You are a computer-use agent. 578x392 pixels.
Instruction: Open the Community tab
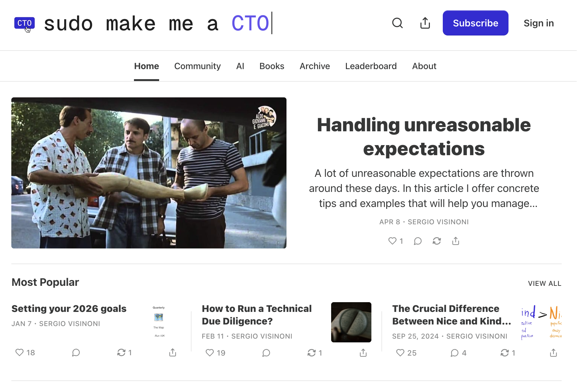(x=197, y=66)
